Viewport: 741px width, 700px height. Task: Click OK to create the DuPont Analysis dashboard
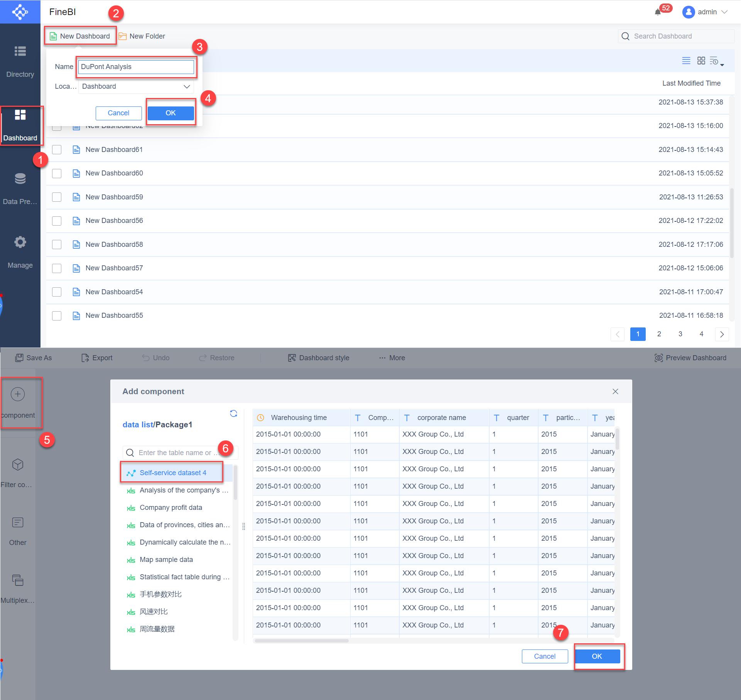pos(170,113)
